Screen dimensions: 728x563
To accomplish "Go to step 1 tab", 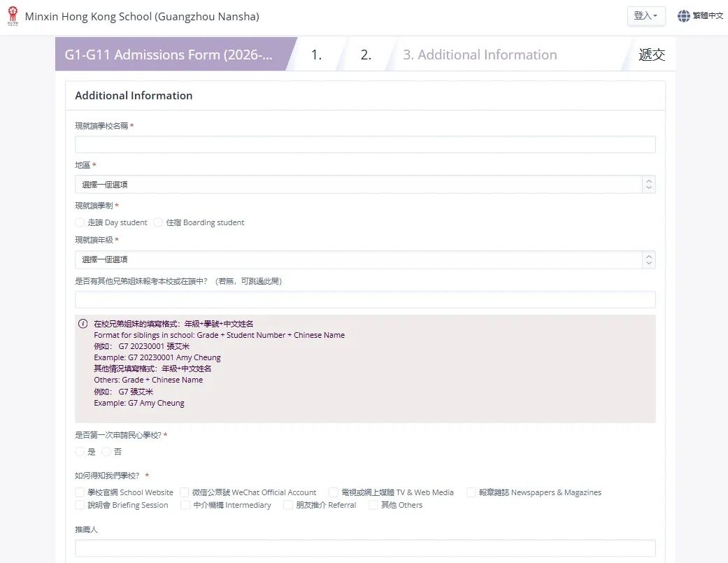I will 316,55.
